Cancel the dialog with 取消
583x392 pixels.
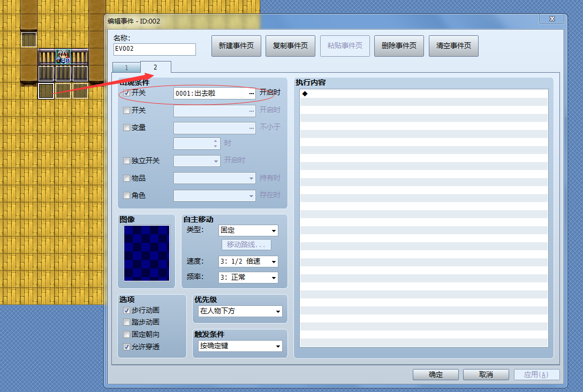click(486, 374)
